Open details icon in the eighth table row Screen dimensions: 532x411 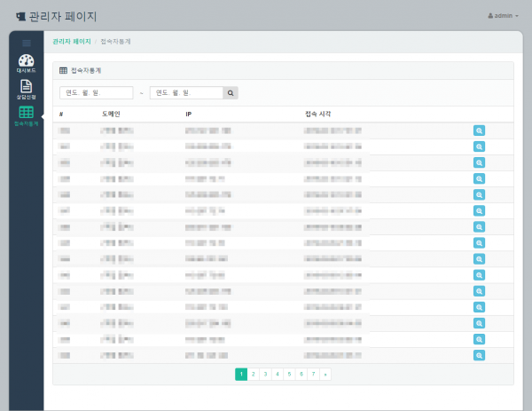(x=479, y=243)
